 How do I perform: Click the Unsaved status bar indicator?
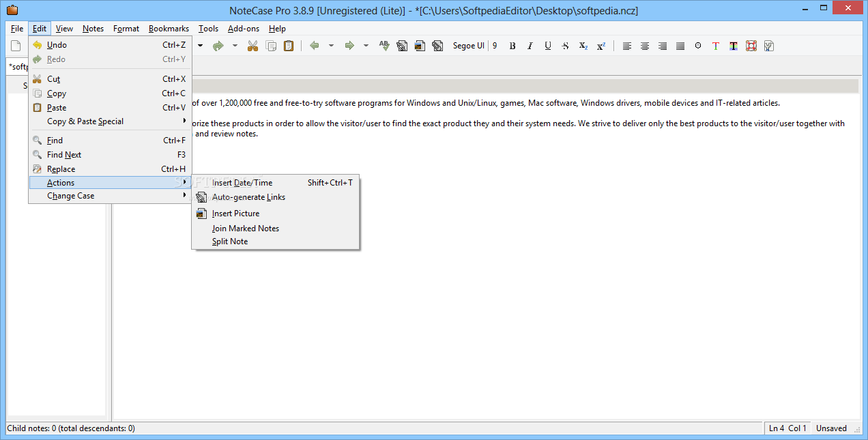click(x=831, y=428)
